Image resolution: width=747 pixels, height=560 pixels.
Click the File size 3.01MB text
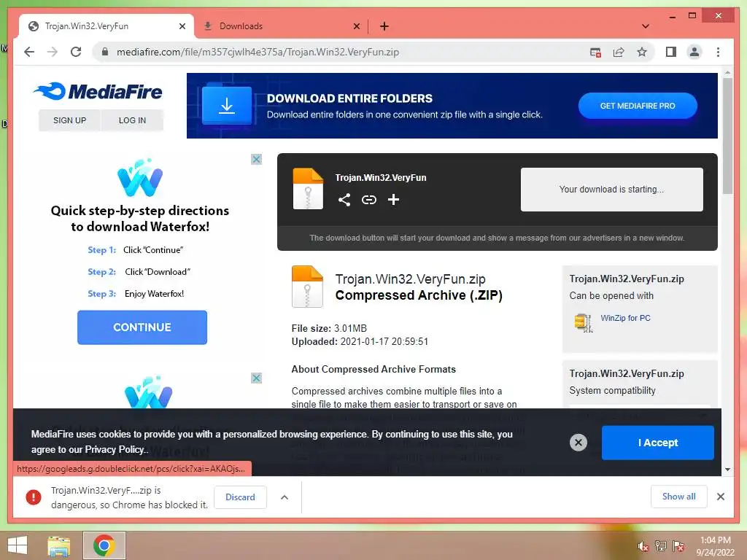coord(329,329)
